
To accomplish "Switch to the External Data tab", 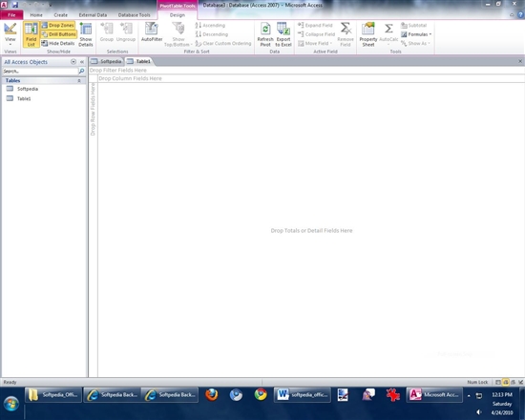I will pos(93,15).
